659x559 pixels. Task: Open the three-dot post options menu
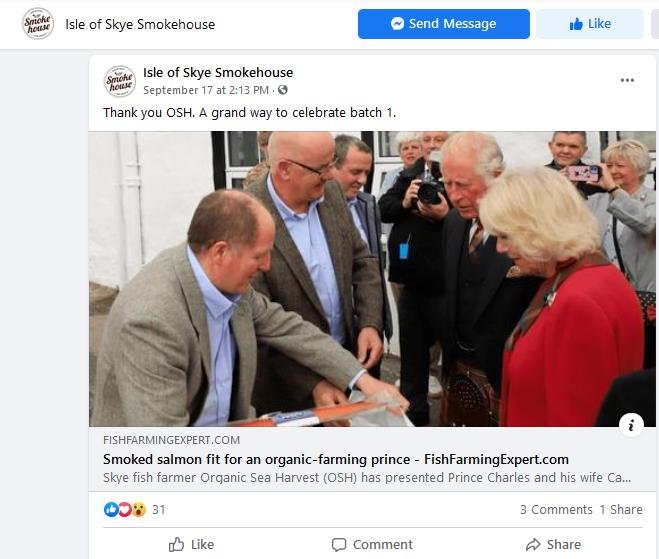[627, 80]
